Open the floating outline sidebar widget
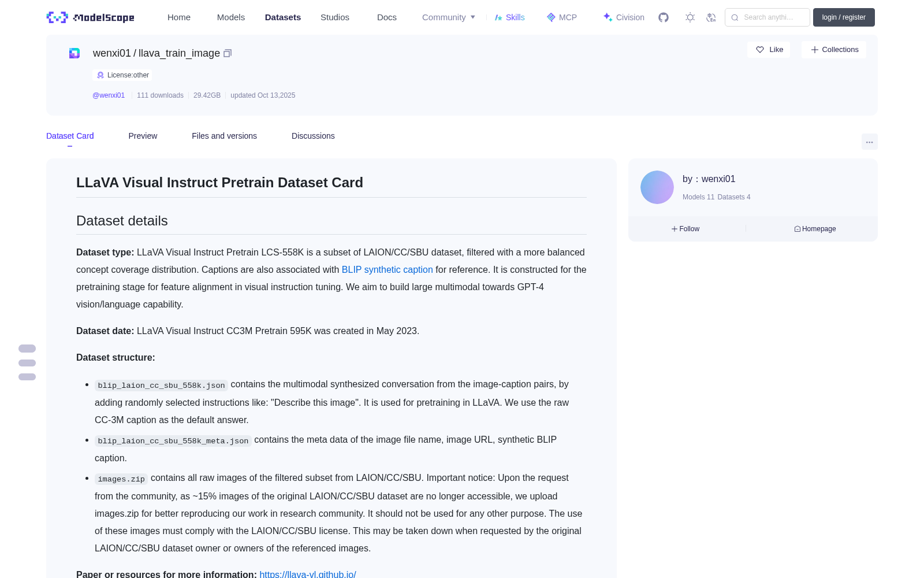Viewport: 924px width, 578px height. 27,362
